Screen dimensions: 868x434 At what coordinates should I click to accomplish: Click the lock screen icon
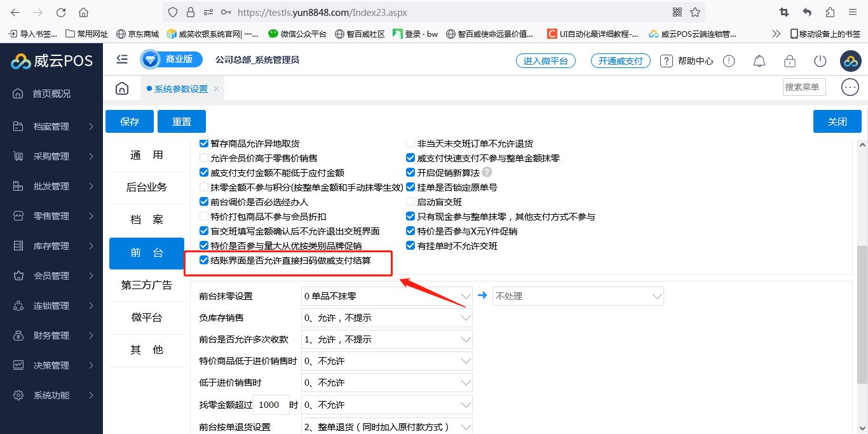789,61
